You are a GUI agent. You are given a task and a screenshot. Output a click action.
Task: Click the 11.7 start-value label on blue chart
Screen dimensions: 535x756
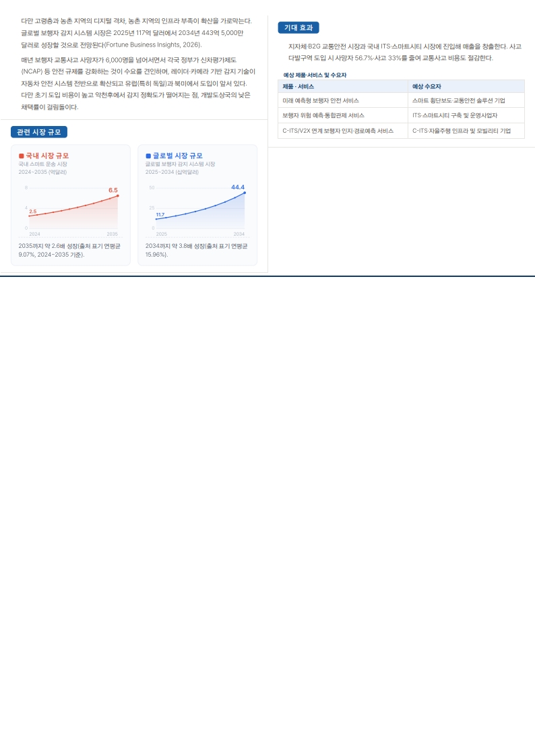tap(160, 214)
